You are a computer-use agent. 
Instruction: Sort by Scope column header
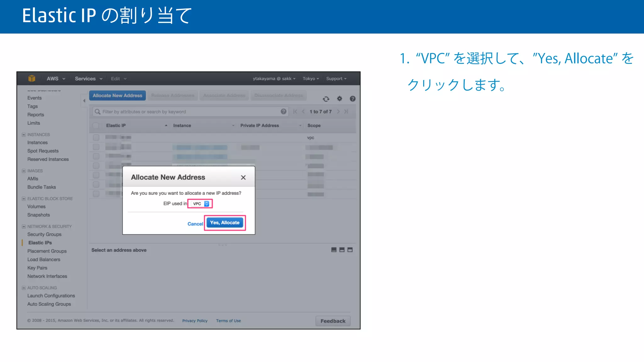314,126
